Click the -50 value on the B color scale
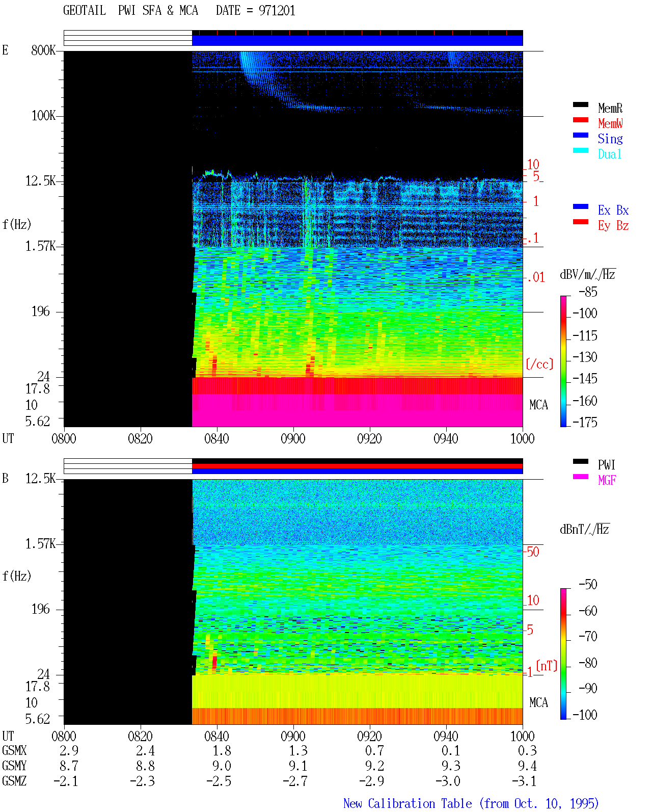652x812 pixels. (588, 584)
